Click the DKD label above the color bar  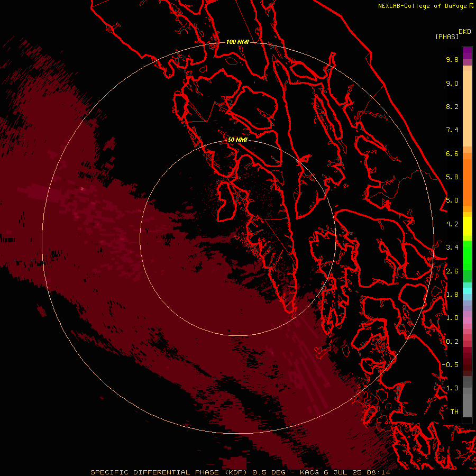(465, 32)
